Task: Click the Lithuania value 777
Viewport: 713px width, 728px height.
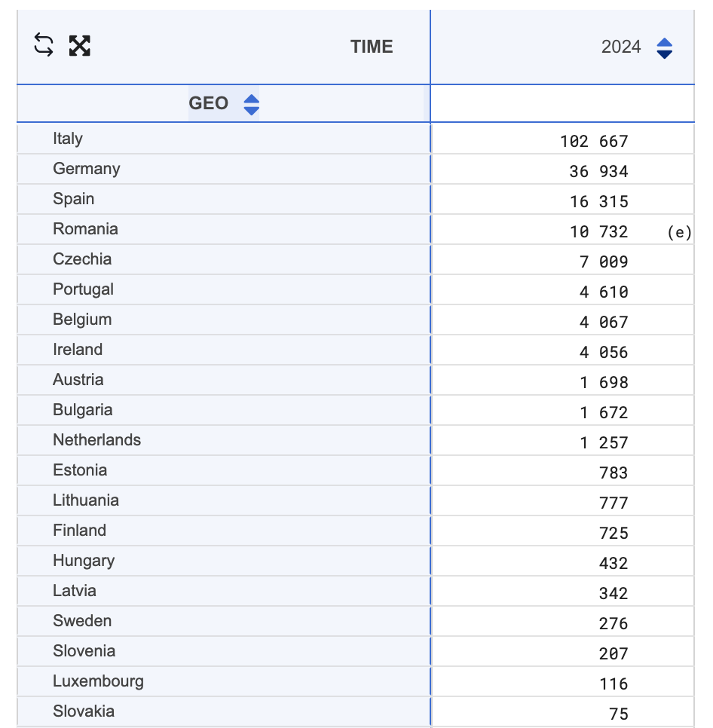Action: (614, 503)
